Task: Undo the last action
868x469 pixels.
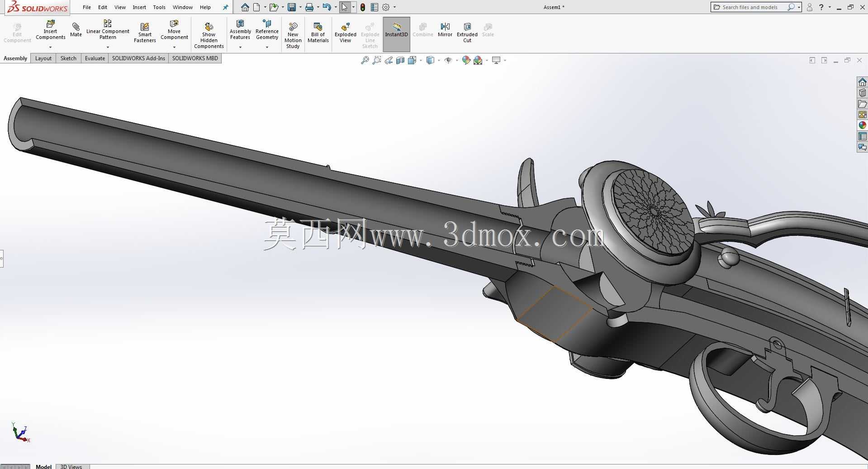Action: point(327,7)
